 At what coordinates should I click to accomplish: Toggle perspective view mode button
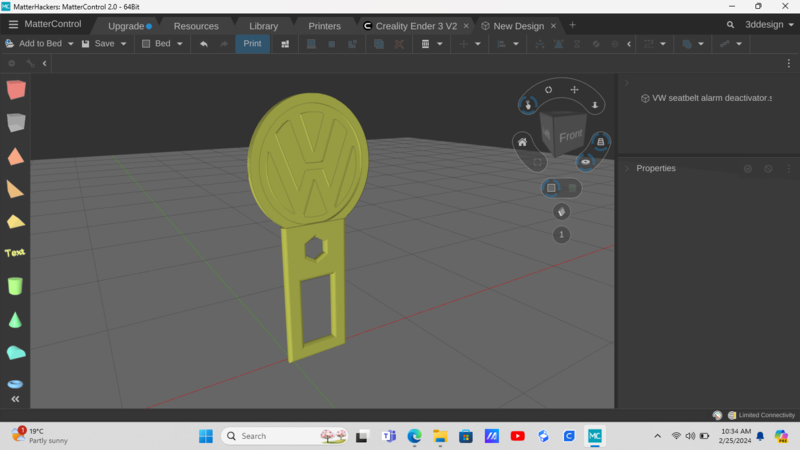click(x=551, y=187)
